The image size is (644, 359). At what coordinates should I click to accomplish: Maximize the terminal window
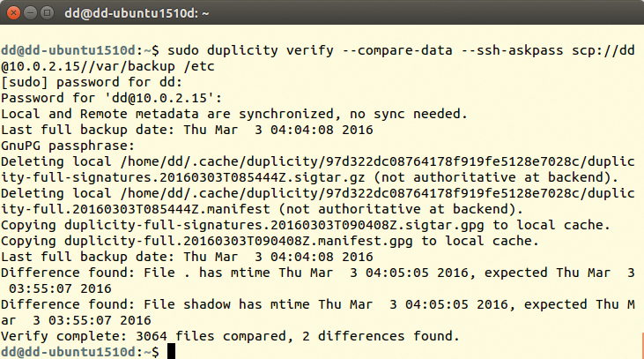click(x=48, y=13)
